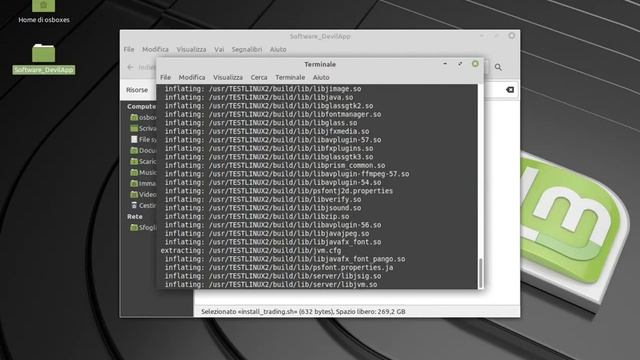Select Documenti folder in sidebar

tap(143, 150)
